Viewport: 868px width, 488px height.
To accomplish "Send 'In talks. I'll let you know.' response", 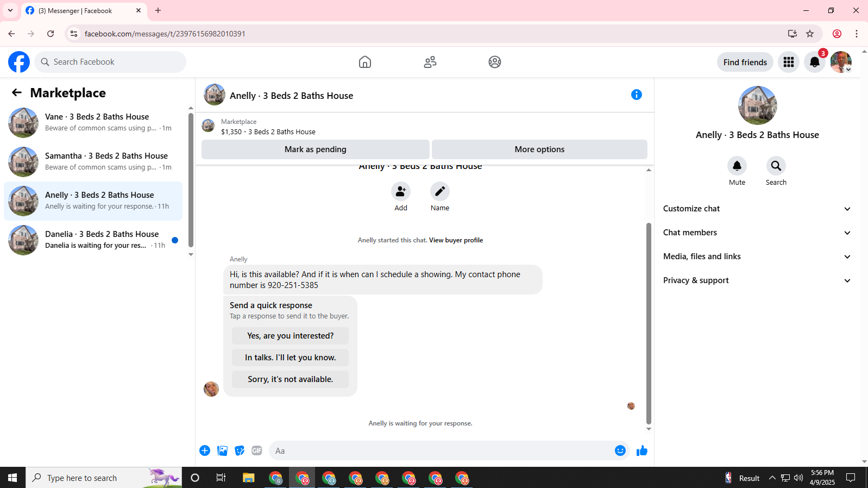I will point(291,358).
